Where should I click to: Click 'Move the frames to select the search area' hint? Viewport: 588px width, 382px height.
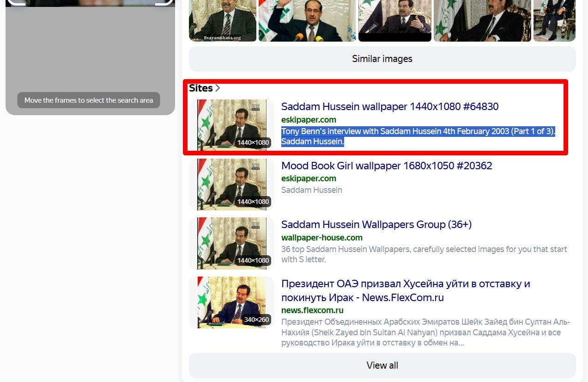coord(89,100)
